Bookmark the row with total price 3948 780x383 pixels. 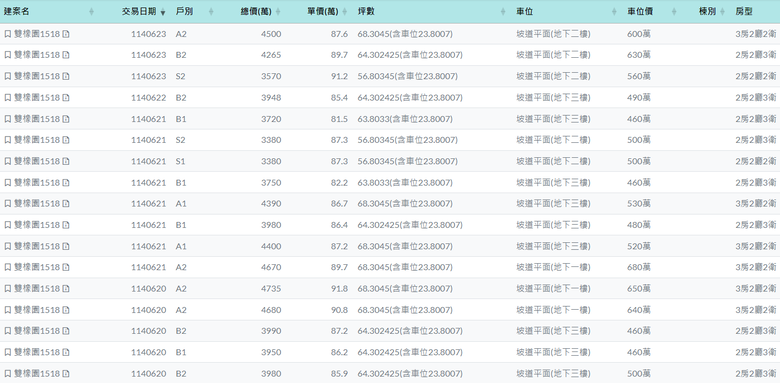click(7, 97)
